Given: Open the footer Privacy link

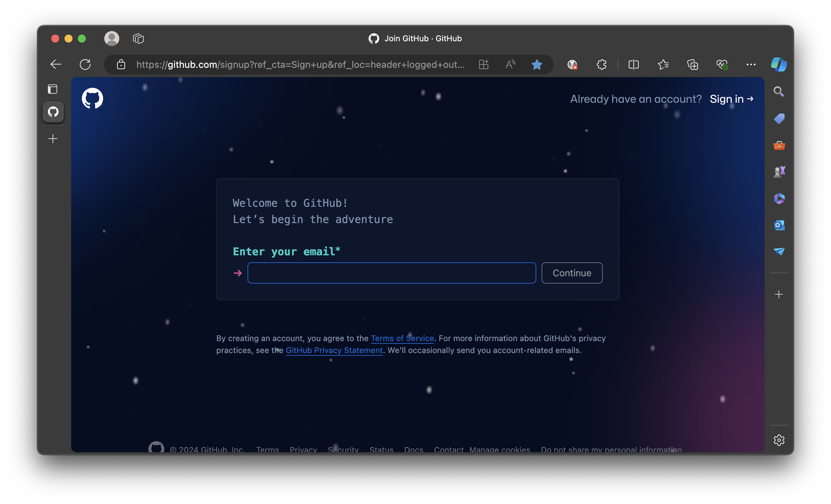Looking at the screenshot, I should pyautogui.click(x=303, y=449).
